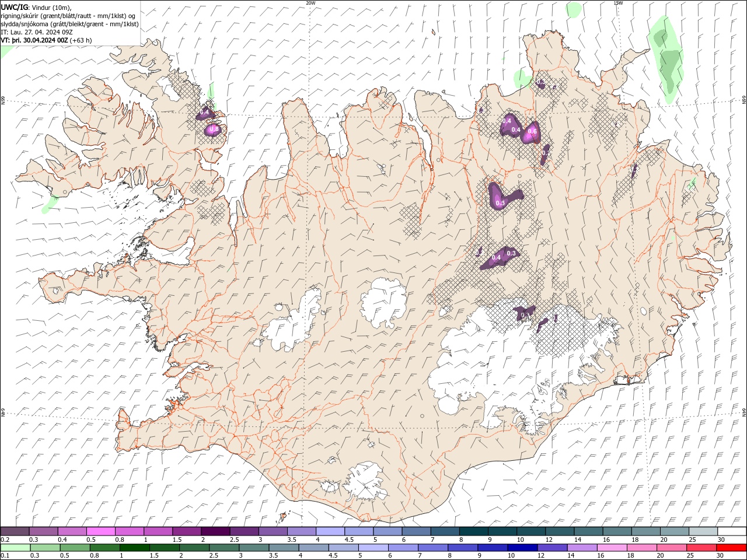Pick the deep blue lower swatch starting at 10
Screen dimensions: 747x560
coord(522,548)
